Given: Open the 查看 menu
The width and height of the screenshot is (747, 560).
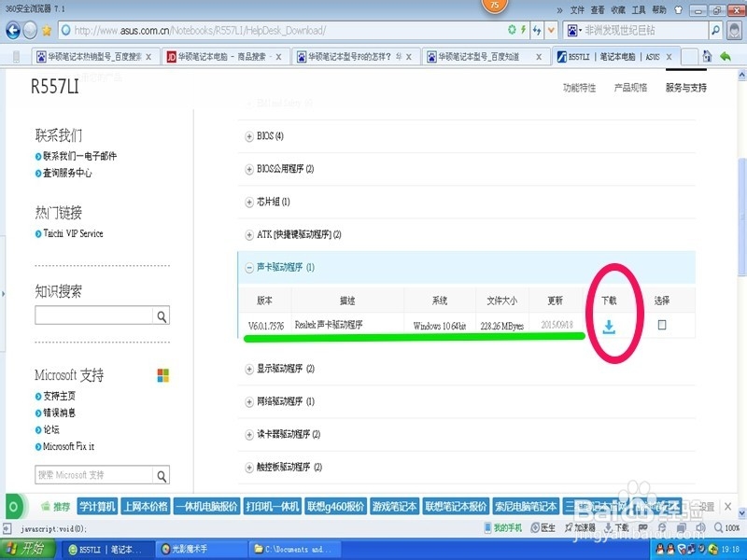Looking at the screenshot, I should [x=598, y=9].
